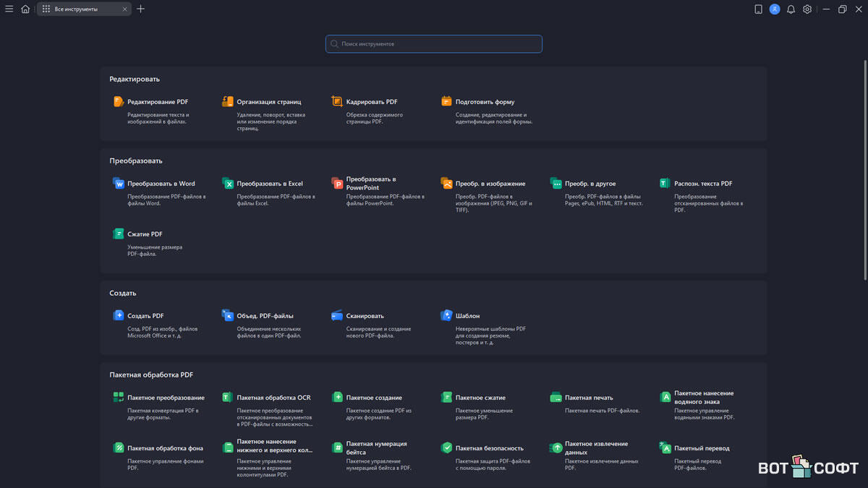Open the Сжатие PDF compress icon

(x=119, y=234)
